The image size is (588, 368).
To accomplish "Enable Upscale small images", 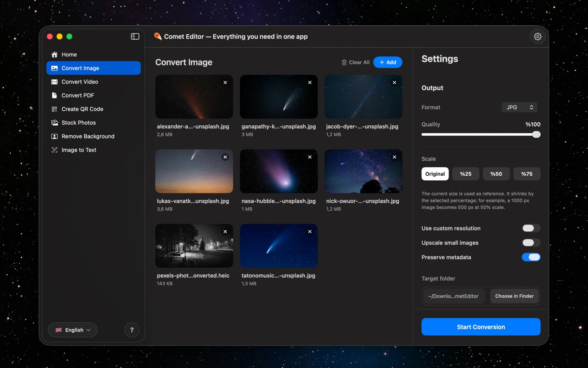I will [531, 243].
